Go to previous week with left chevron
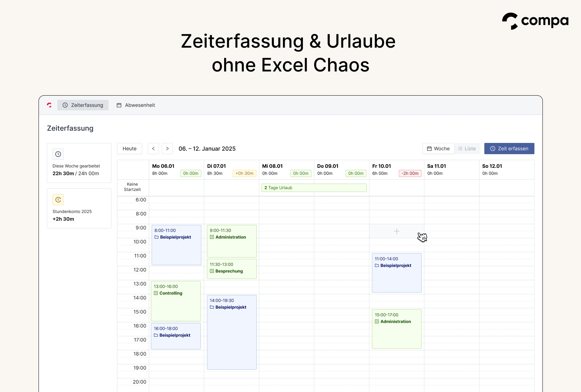Viewport: 581px width, 392px height. coord(153,149)
